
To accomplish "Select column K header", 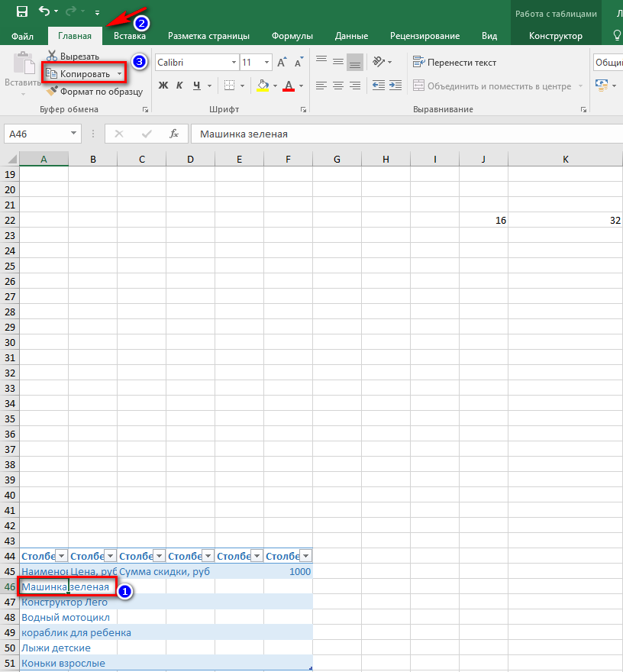I will point(565,160).
